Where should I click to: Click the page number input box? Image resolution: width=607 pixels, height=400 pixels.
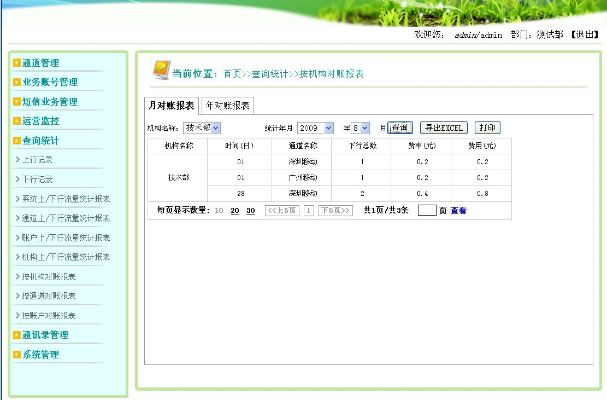pos(427,211)
